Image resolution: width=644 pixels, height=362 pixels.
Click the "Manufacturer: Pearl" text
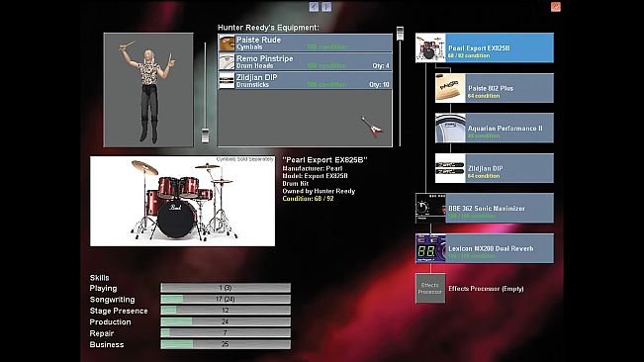[313, 169]
